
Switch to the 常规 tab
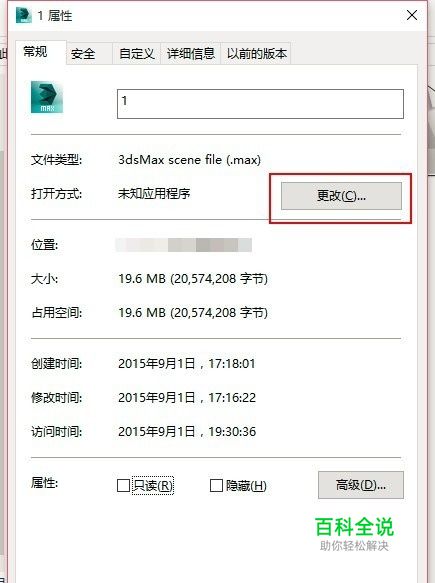[35, 51]
